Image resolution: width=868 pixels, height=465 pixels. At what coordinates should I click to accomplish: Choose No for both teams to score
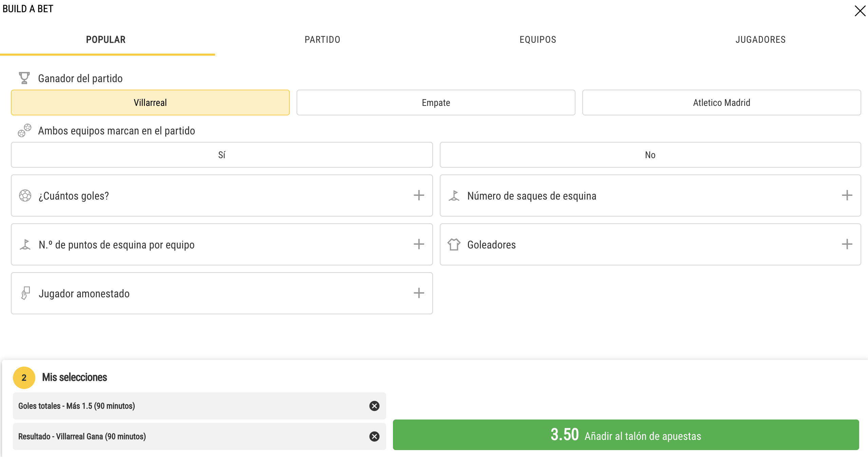(x=650, y=155)
